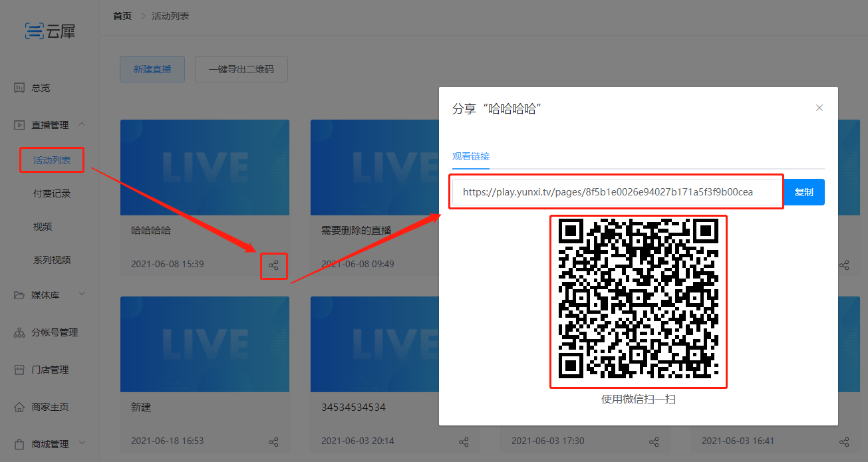Open 总览 in the sidebar

coord(41,88)
